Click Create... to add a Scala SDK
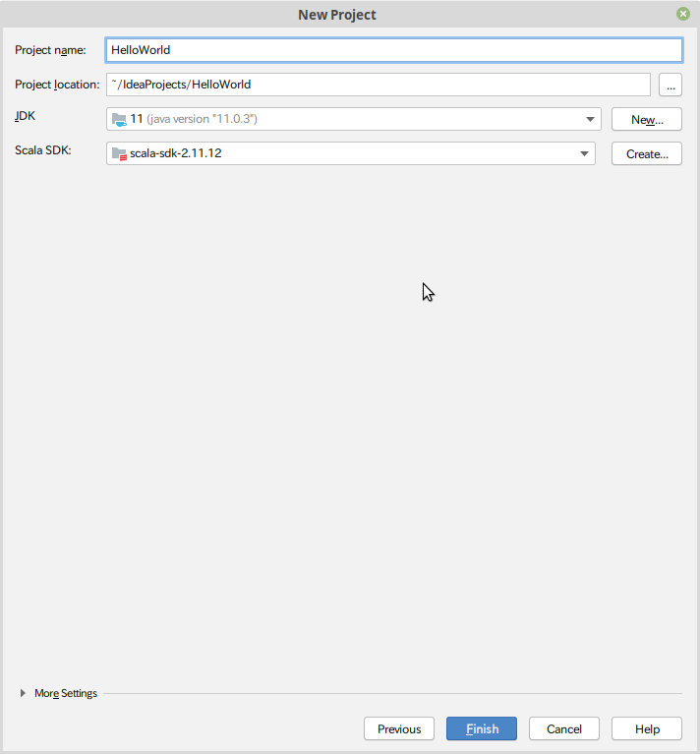 (647, 154)
